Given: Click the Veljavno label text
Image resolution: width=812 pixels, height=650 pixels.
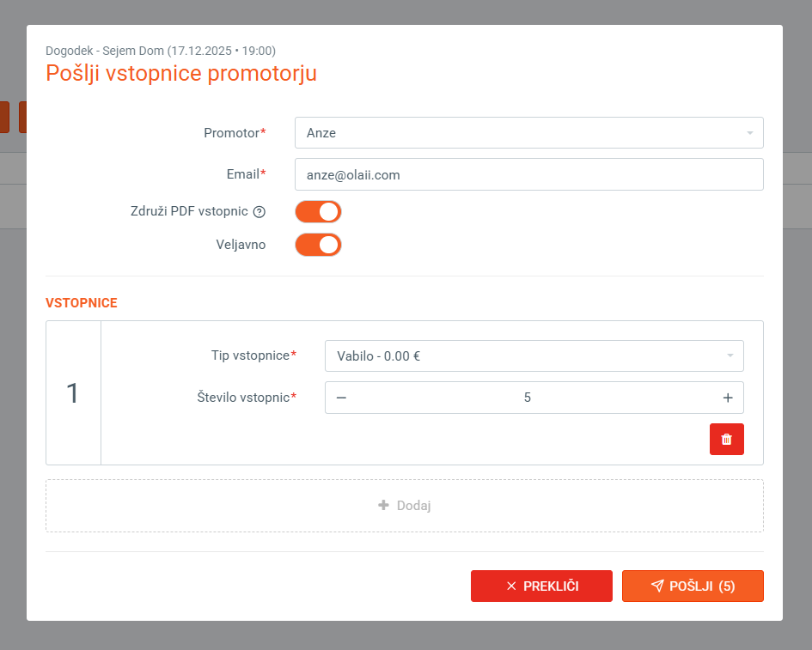Looking at the screenshot, I should [241, 245].
